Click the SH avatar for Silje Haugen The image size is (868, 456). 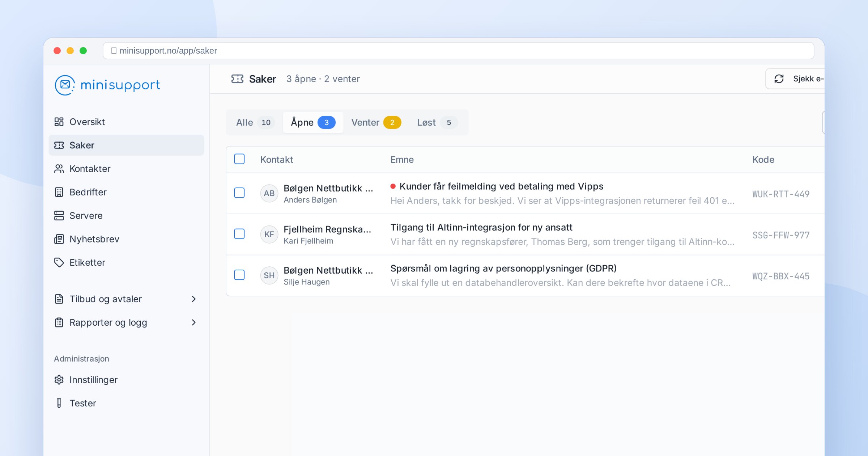(269, 275)
